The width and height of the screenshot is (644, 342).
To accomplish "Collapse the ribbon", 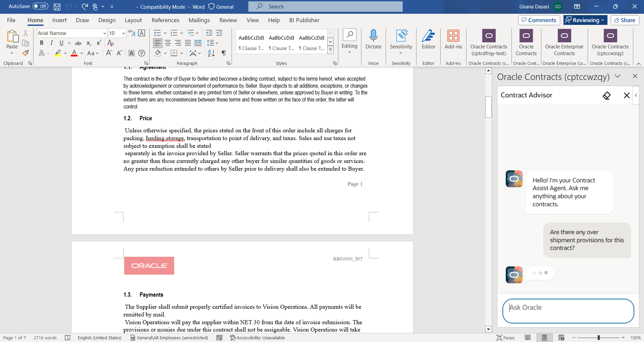I will [x=639, y=63].
